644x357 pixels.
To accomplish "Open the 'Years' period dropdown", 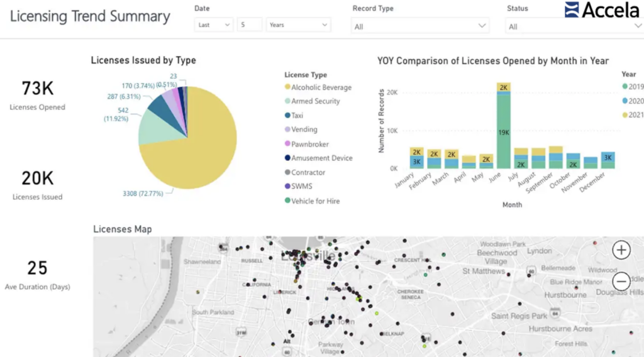I will [x=298, y=25].
